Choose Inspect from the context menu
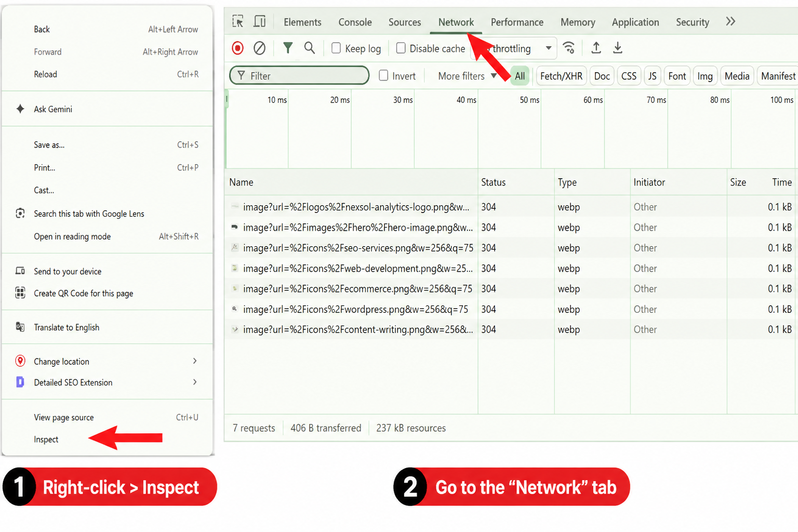 (x=46, y=440)
